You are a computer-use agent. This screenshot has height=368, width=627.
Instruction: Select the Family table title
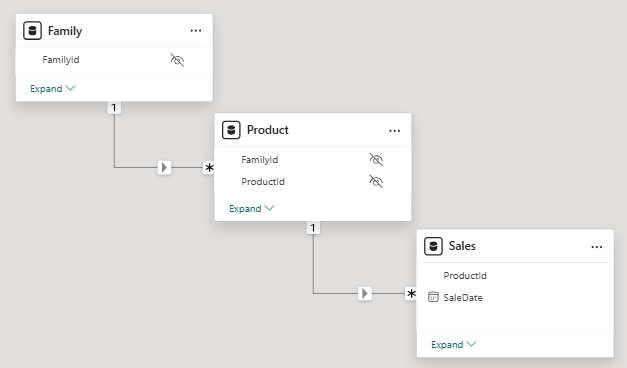coord(65,31)
